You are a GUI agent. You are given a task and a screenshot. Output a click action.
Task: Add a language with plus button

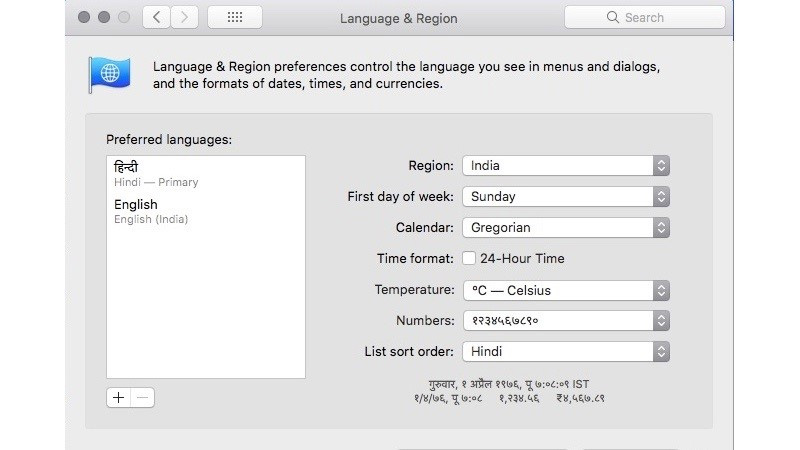point(118,397)
